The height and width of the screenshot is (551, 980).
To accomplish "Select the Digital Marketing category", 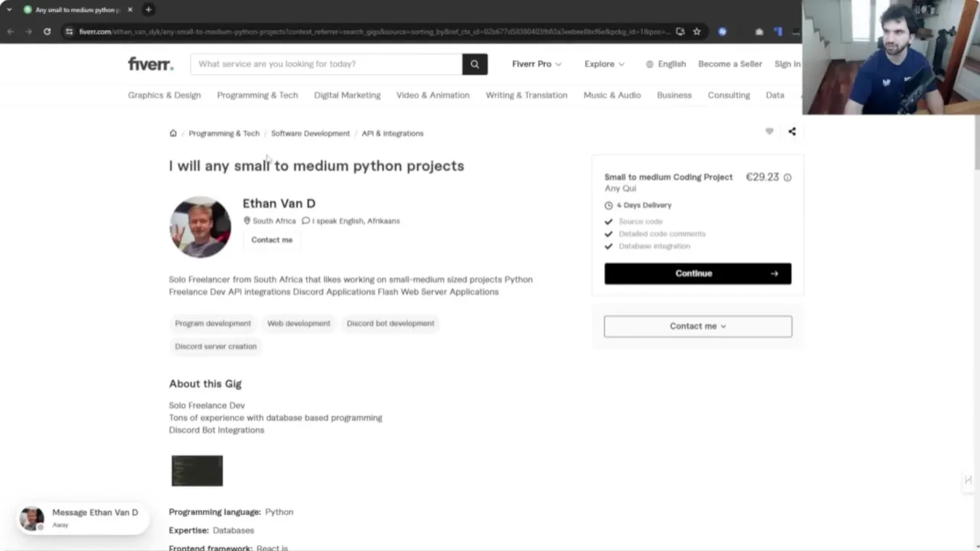I will pyautogui.click(x=347, y=95).
